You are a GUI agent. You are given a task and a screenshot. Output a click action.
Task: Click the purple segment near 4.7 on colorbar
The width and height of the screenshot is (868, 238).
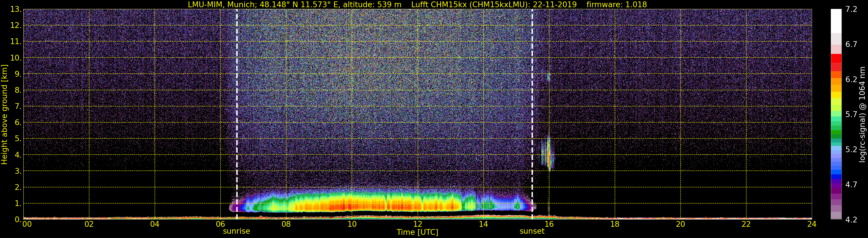836,185
